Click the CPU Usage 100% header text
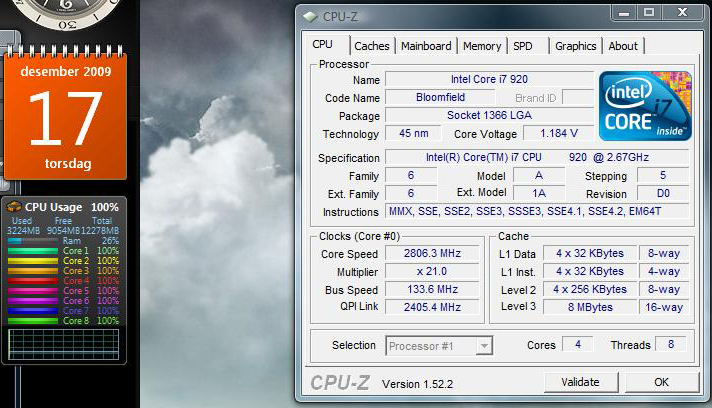This screenshot has height=408, width=712. click(72, 207)
